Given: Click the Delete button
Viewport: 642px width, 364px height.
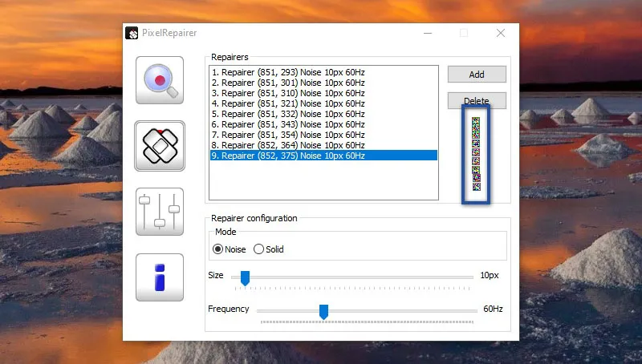Looking at the screenshot, I should pyautogui.click(x=477, y=100).
